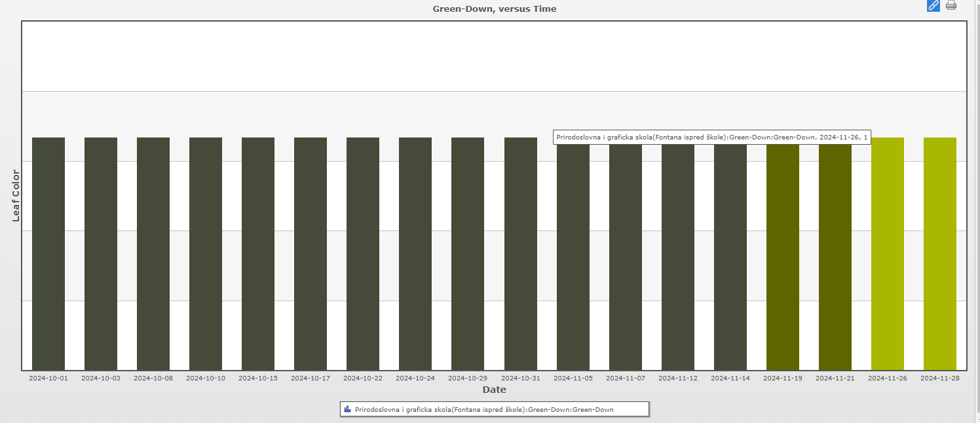This screenshot has width=980, height=423.
Task: Click the 'Date' x-axis title
Action: (494, 390)
